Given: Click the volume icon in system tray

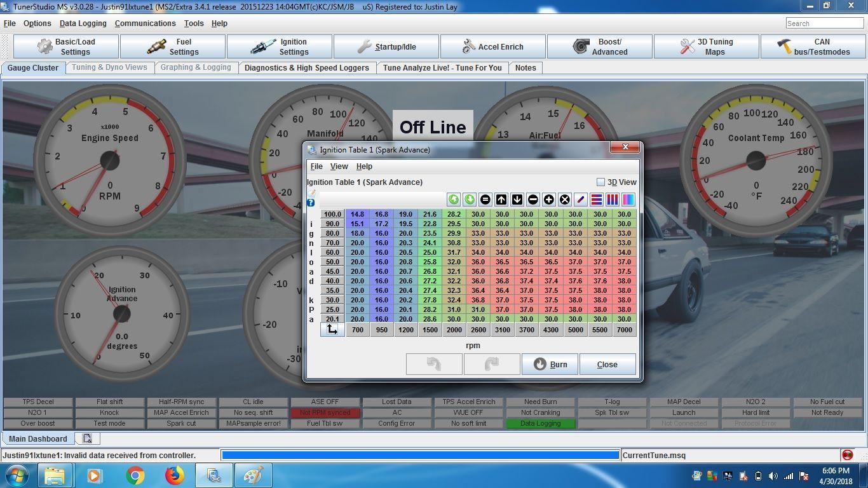Looking at the screenshot, I should tap(773, 476).
